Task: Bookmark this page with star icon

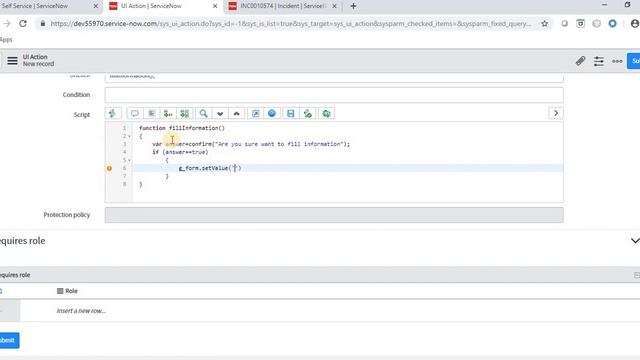Action: [544, 24]
